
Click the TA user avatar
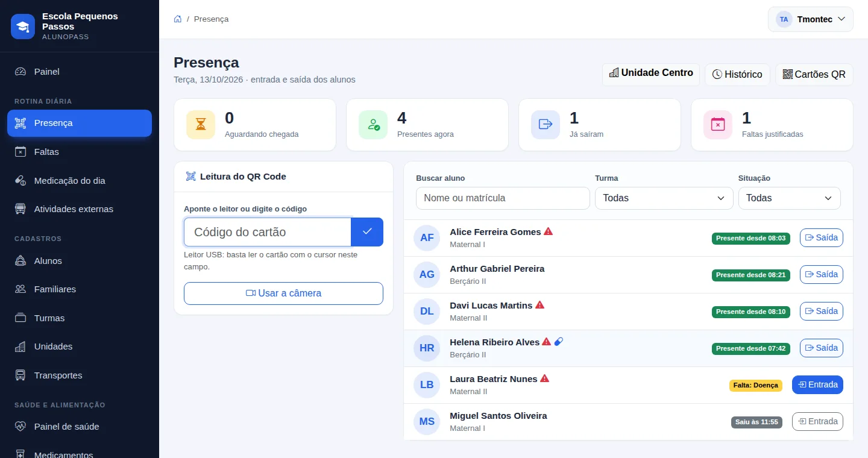pyautogui.click(x=784, y=19)
